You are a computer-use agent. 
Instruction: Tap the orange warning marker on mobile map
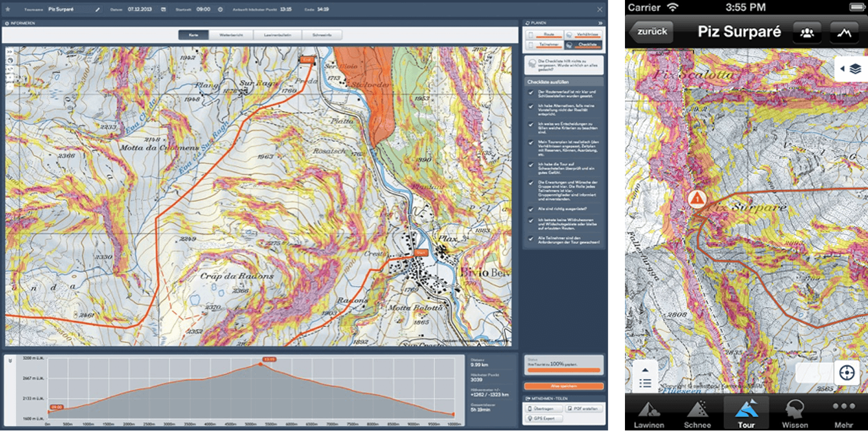click(x=698, y=199)
